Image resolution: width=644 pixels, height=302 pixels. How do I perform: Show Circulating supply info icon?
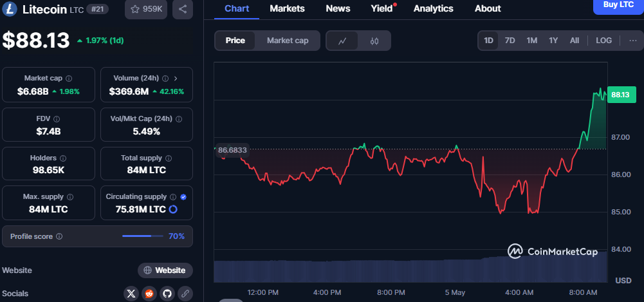click(173, 197)
